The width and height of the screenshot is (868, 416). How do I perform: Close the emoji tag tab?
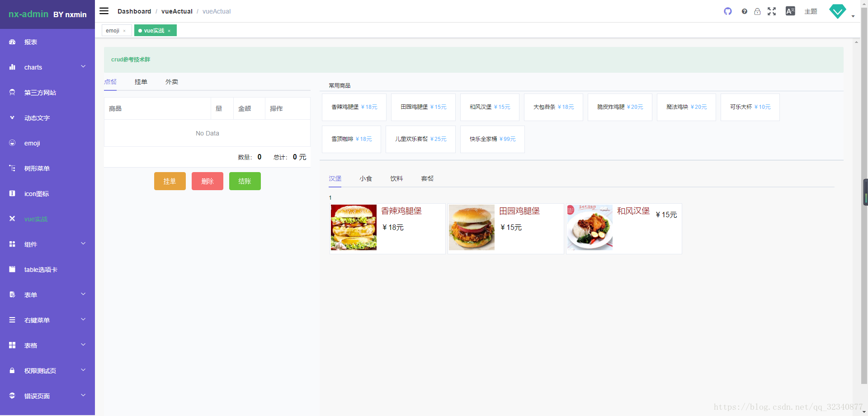click(124, 31)
